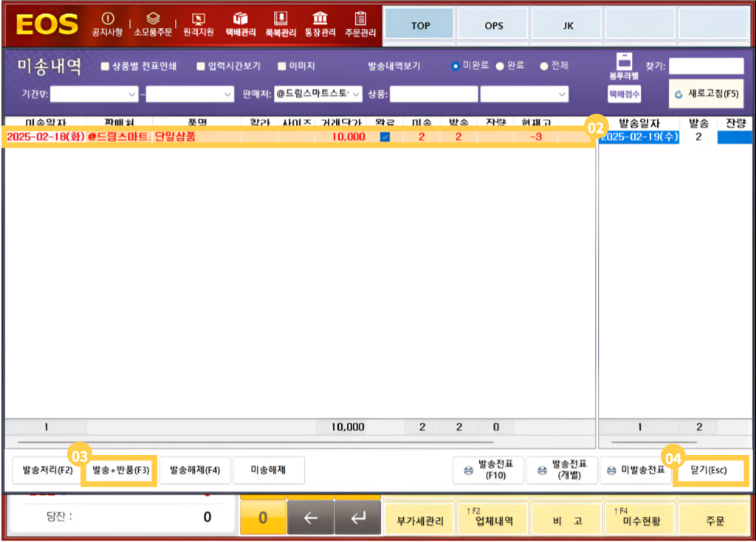The width and height of the screenshot is (756, 542).
Task: Open the 원격지원 remote support icon
Action: [x=198, y=24]
